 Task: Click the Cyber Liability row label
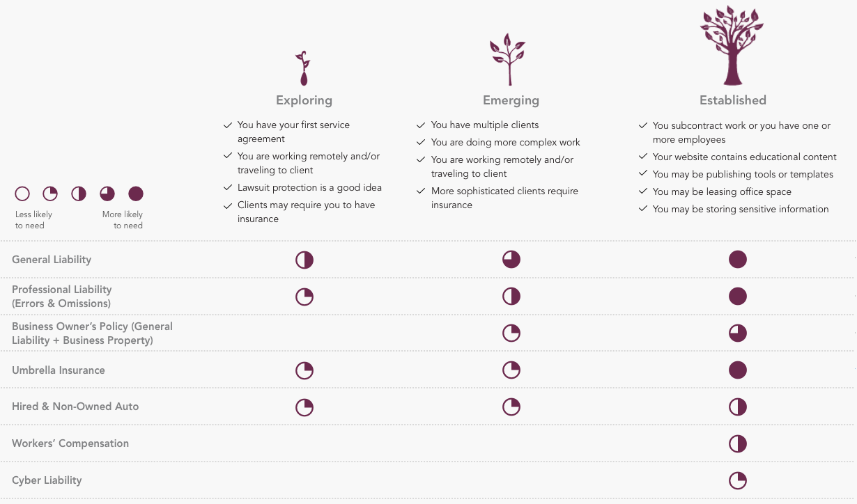click(x=47, y=480)
